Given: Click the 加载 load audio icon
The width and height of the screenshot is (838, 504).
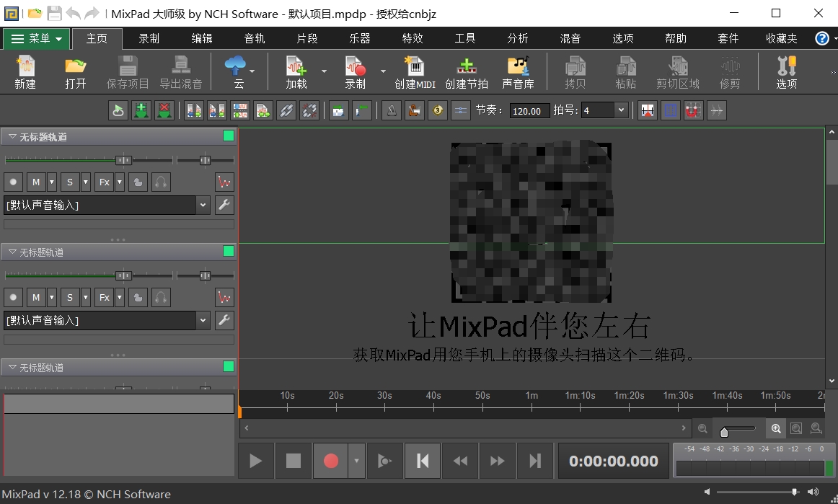Looking at the screenshot, I should (x=296, y=72).
